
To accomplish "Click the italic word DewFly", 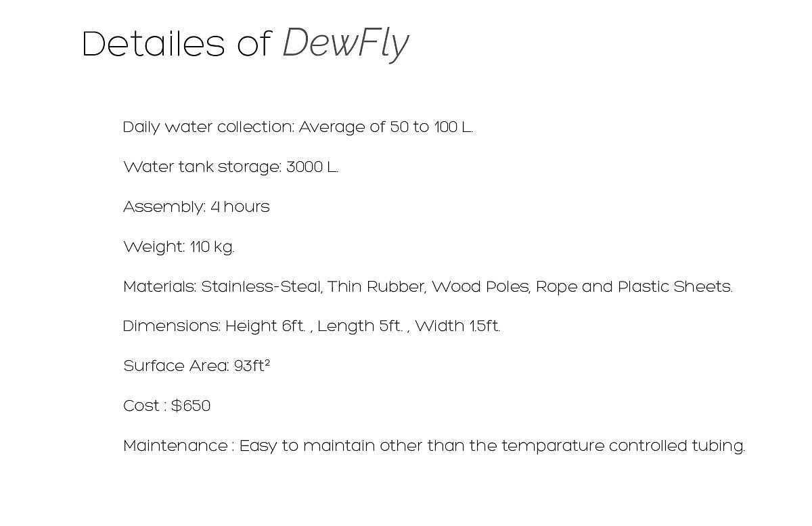I will point(345,44).
